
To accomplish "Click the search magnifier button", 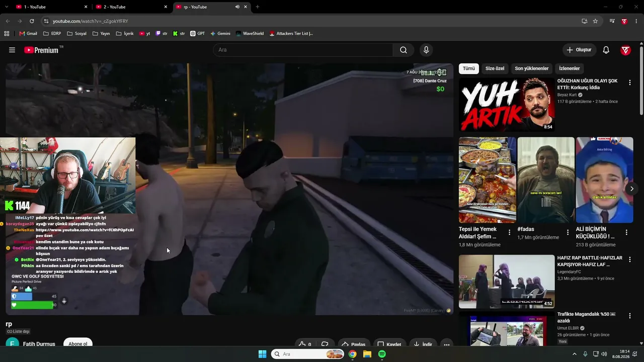I will tap(404, 50).
